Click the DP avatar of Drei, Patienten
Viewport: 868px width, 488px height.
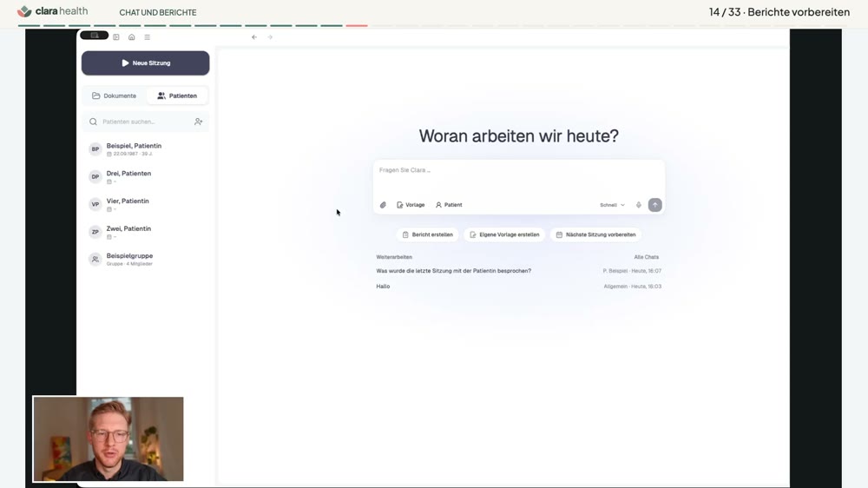click(95, 176)
